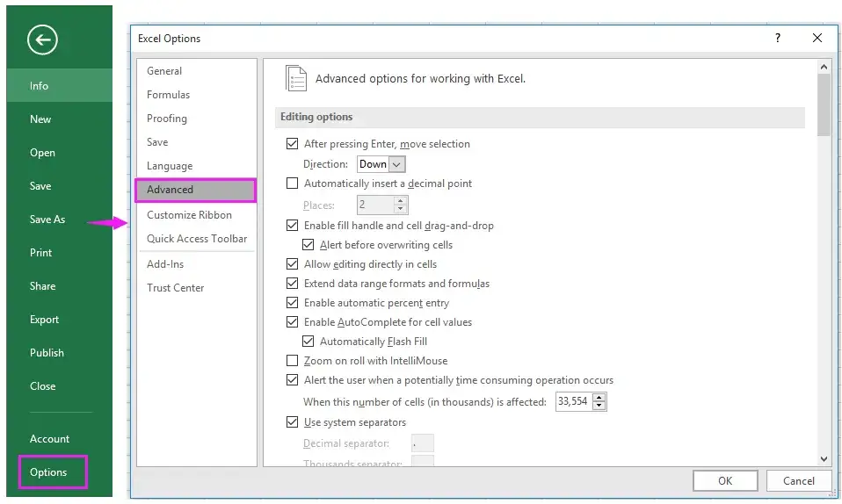Open the Direction dropdown
842x504 pixels.
point(396,164)
